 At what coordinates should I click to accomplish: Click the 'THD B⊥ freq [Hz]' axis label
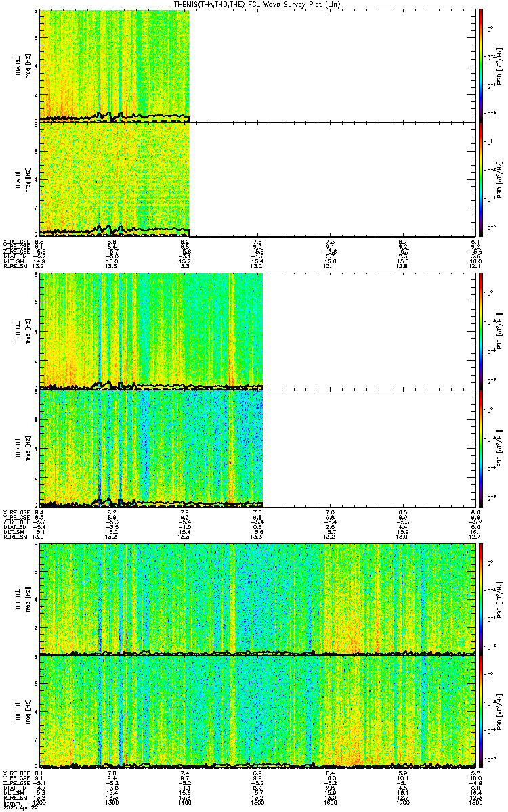coord(22,331)
